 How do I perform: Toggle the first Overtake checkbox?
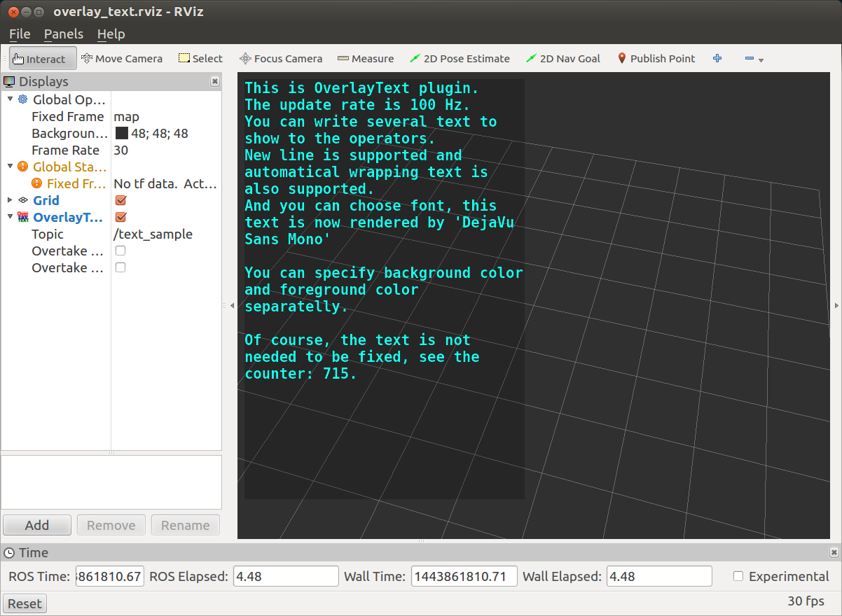pyautogui.click(x=120, y=251)
